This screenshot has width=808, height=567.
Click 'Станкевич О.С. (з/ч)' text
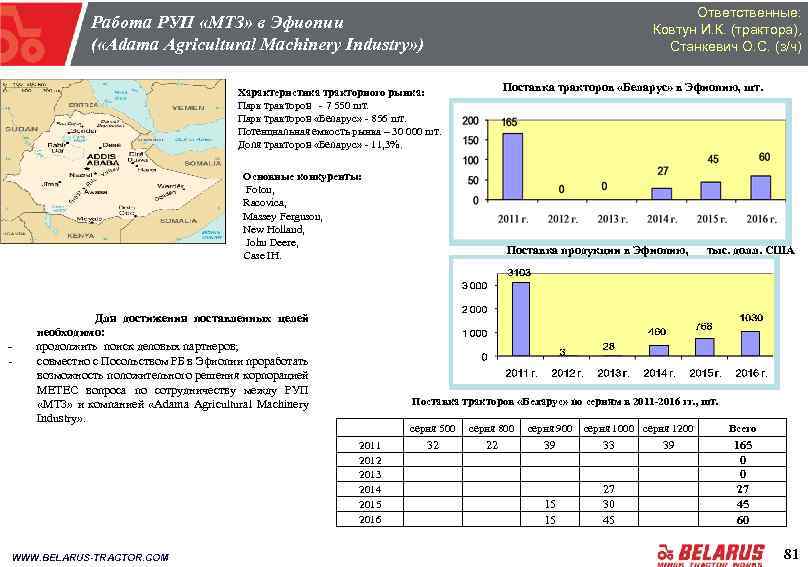coord(735,46)
